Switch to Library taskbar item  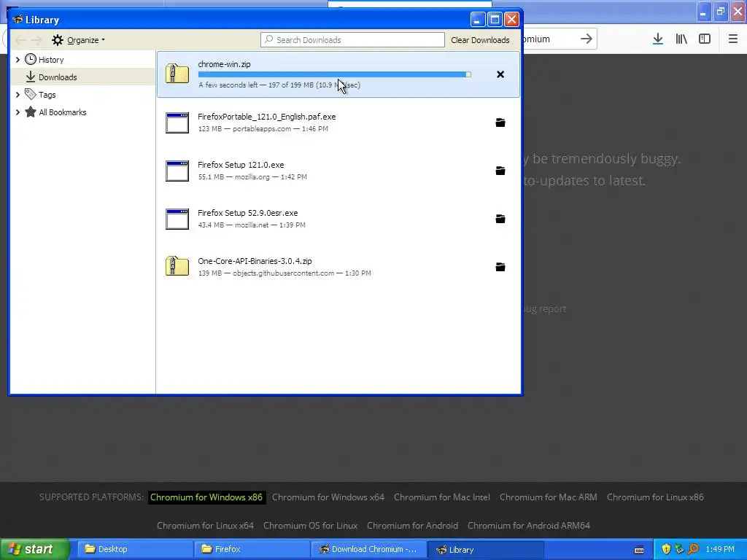pos(485,549)
